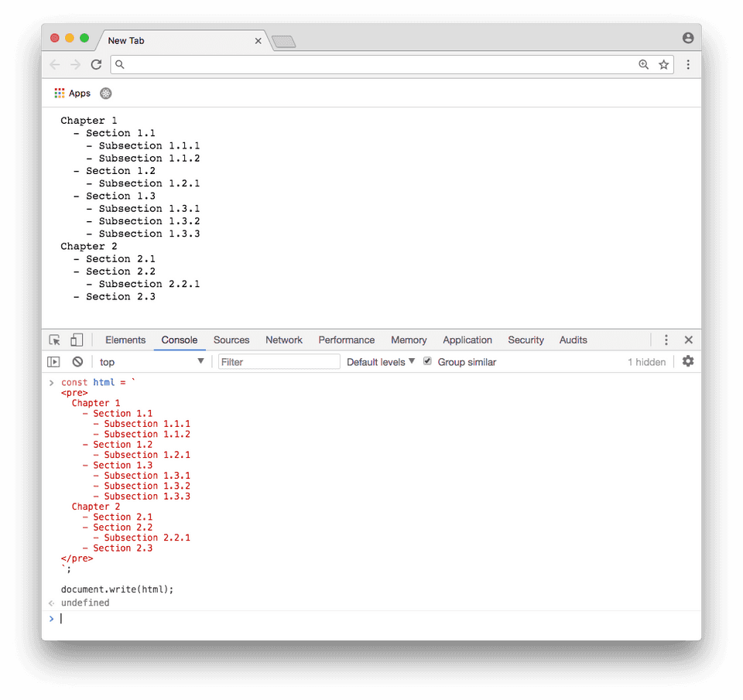The width and height of the screenshot is (743, 700).
Task: Click the browser back arrow
Action: (x=55, y=64)
